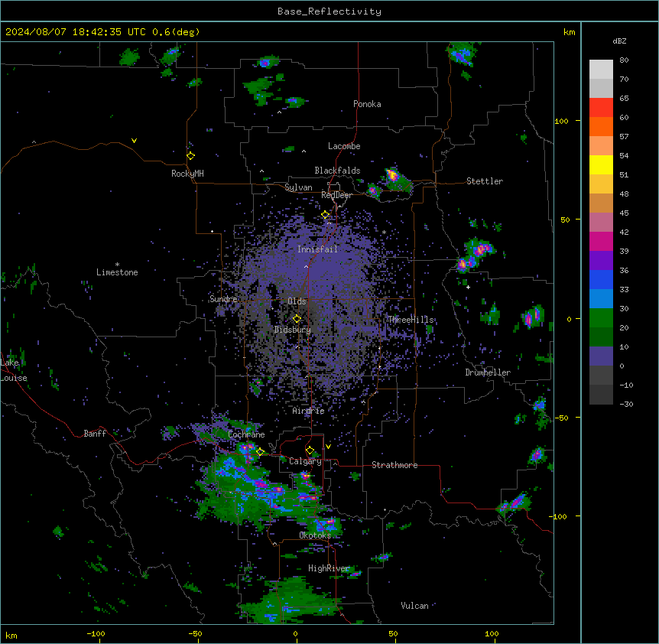Screen dimensions: 659x644
Task: Select the light gray swatch at legend top
Action: click(x=601, y=70)
